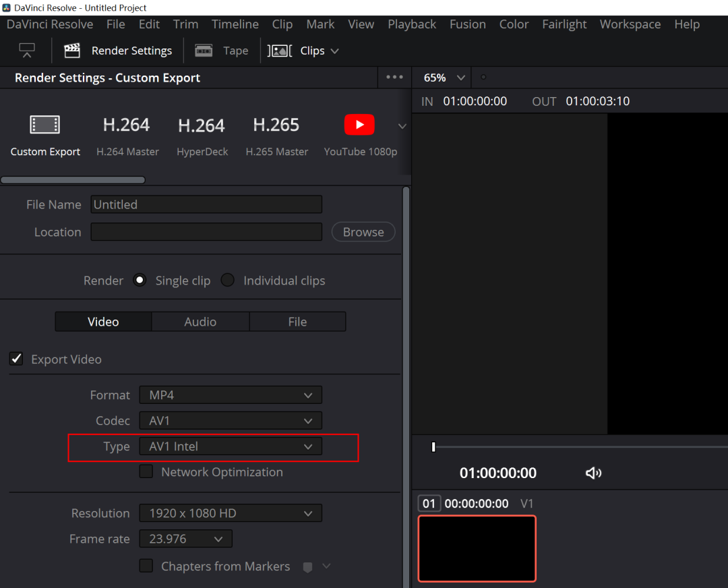Open the Clip menu
Viewport: 728px width, 588px height.
click(x=282, y=24)
